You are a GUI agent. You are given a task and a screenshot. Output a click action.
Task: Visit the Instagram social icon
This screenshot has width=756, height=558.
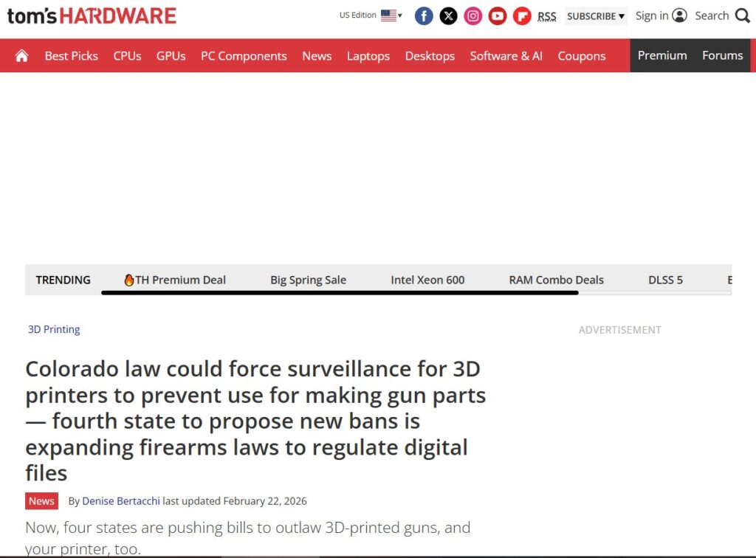tap(472, 15)
